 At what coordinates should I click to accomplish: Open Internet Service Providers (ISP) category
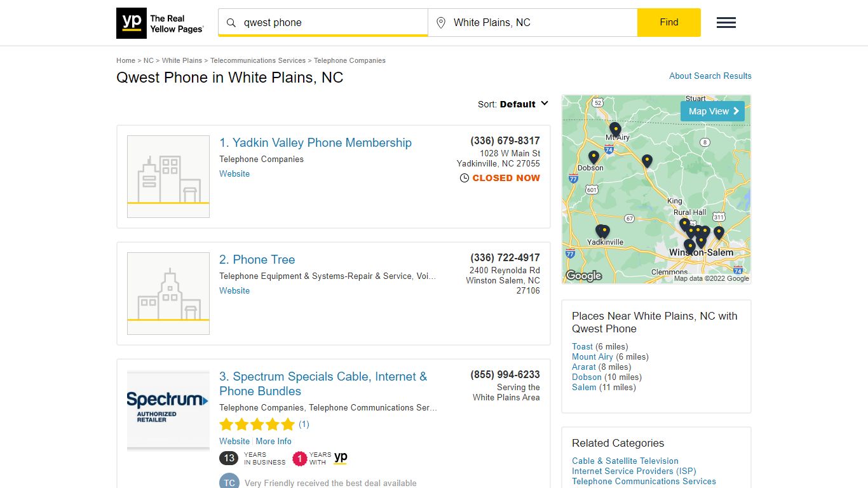click(x=634, y=471)
